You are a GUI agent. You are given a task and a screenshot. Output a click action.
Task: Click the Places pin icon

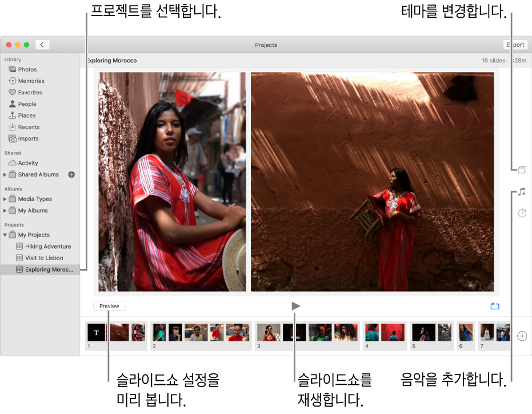coord(12,115)
